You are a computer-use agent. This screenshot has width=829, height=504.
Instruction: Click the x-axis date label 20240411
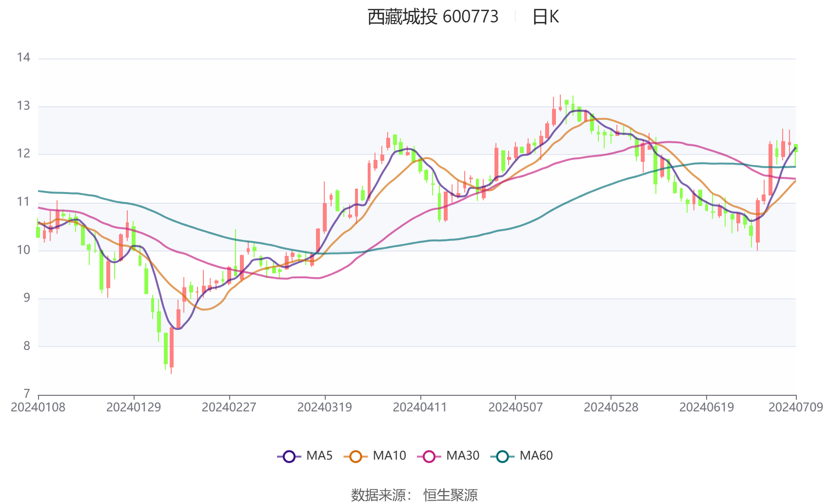pos(420,407)
